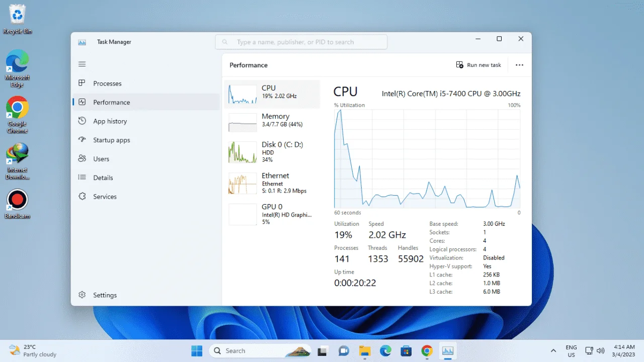Select Internet Download Manager desktop shortcut
The height and width of the screenshot is (362, 644).
[x=17, y=161]
